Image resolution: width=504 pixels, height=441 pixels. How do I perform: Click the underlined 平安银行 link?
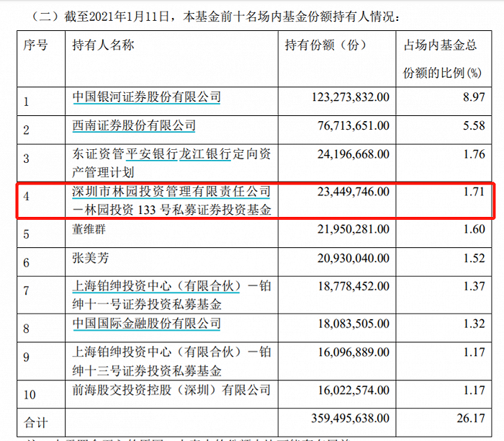click(x=151, y=154)
